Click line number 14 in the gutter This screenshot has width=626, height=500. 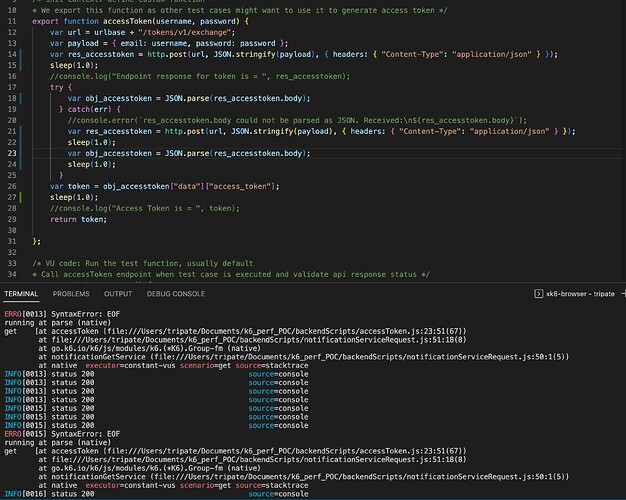tap(12, 54)
